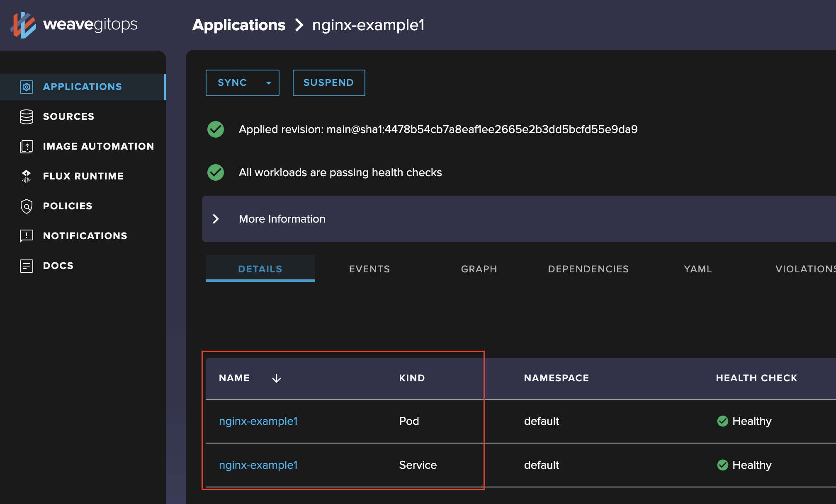Select the DEPENDENCIES tab
The width and height of the screenshot is (836, 504).
(x=588, y=269)
